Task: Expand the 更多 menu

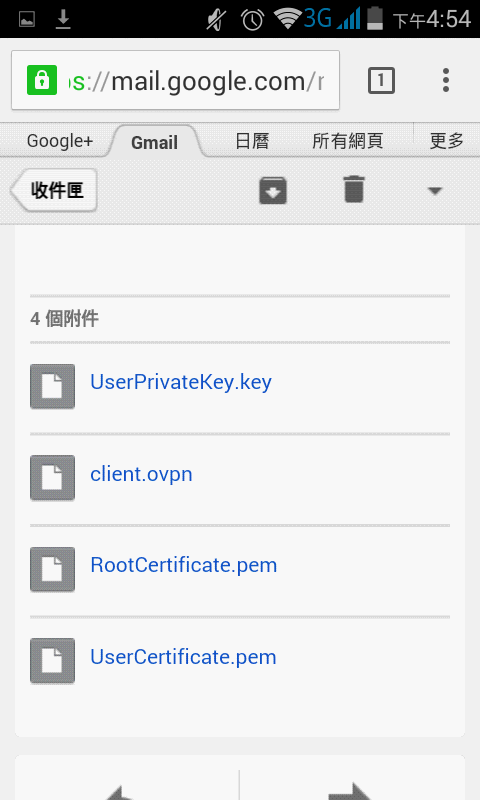Action: click(446, 141)
